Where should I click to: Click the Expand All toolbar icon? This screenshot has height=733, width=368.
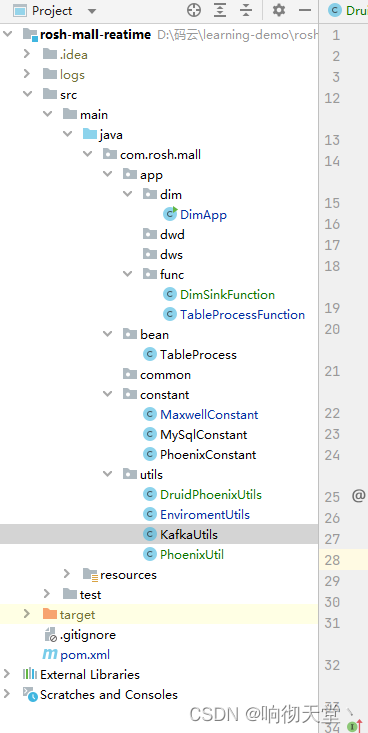[220, 10]
